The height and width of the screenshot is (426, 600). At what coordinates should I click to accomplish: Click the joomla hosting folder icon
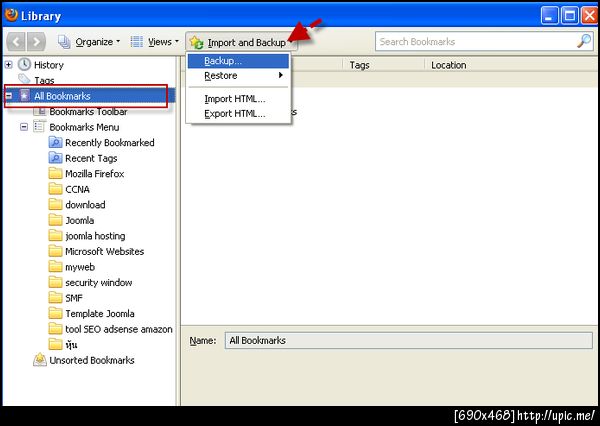tap(55, 235)
